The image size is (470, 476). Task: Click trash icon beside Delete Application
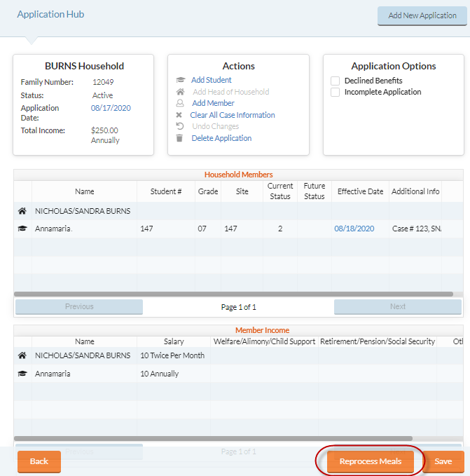pos(179,138)
